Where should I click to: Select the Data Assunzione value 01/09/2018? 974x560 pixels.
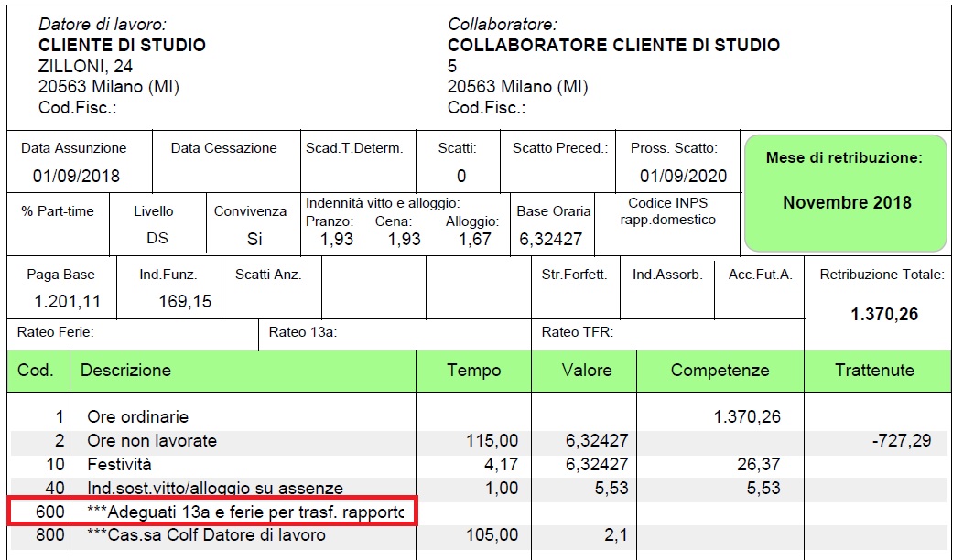click(76, 176)
